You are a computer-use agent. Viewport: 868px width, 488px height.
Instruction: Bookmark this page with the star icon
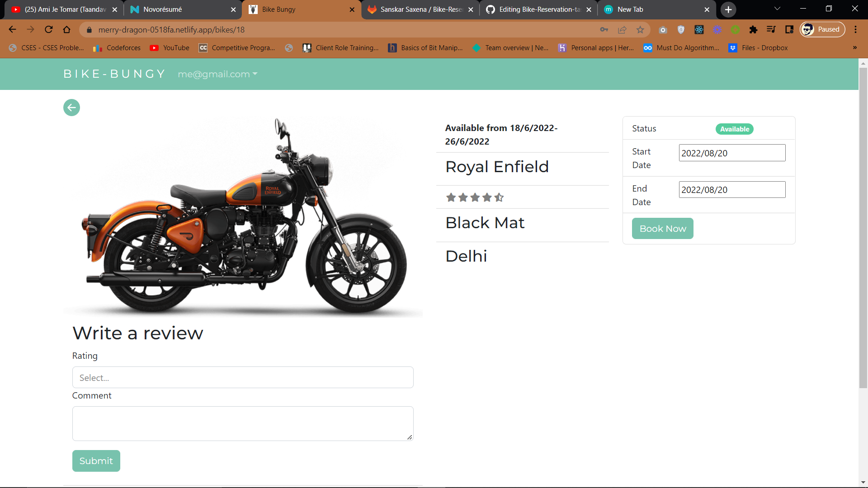[640, 29]
